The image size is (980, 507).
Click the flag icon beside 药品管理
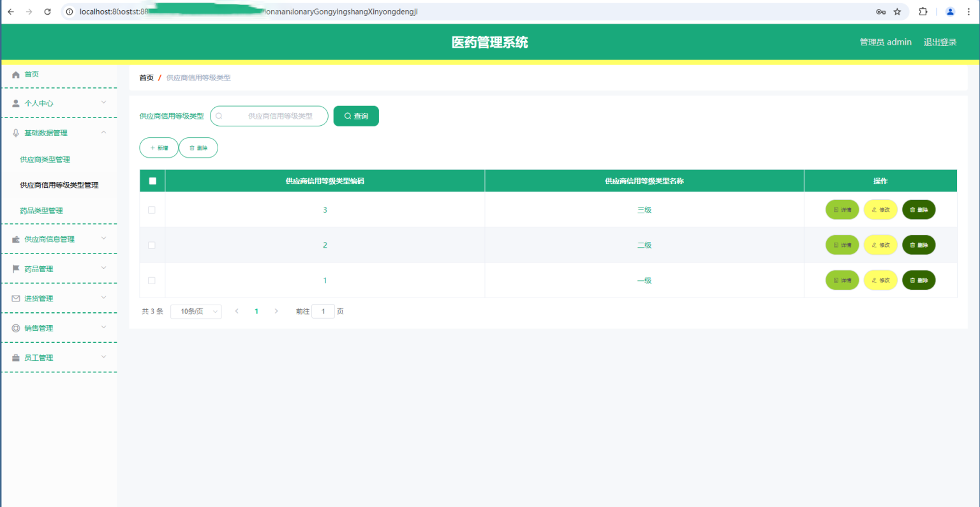click(x=16, y=269)
